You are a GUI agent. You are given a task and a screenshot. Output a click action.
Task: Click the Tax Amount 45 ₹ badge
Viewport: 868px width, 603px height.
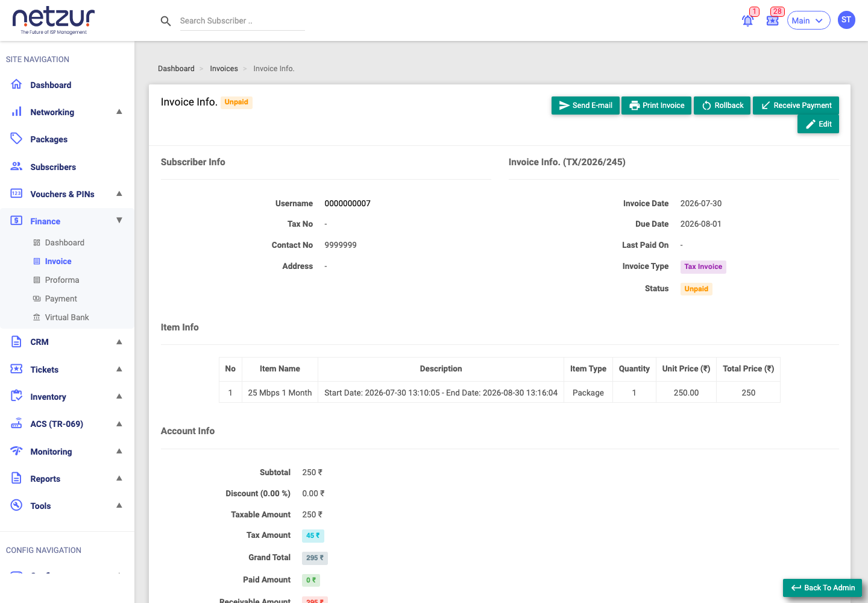pos(313,535)
